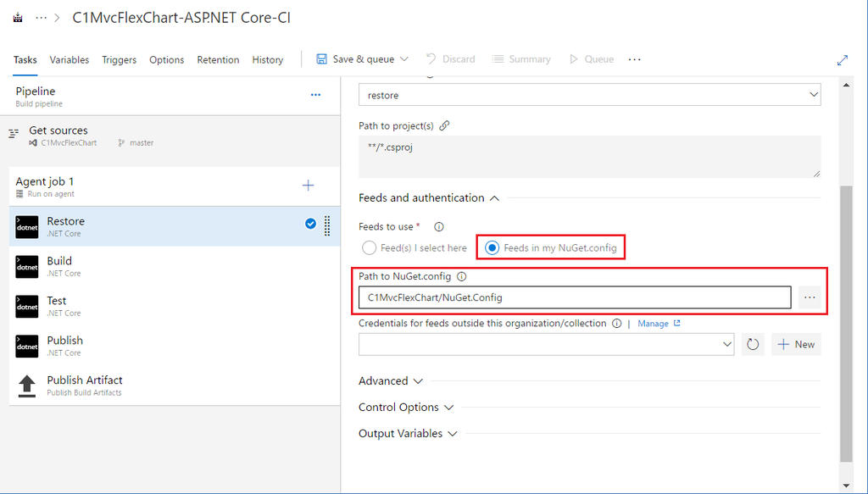Click the Test task dotnet icon
Viewport: 868px width, 494px height.
[26, 307]
